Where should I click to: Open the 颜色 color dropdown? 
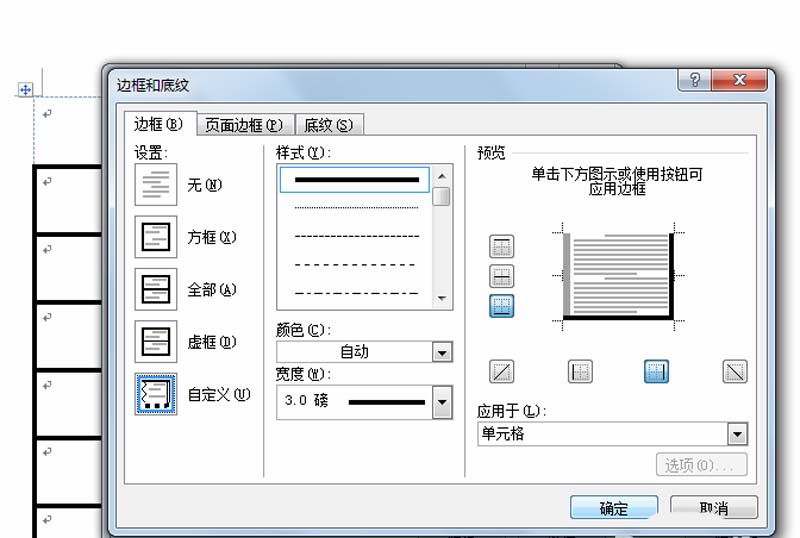442,352
